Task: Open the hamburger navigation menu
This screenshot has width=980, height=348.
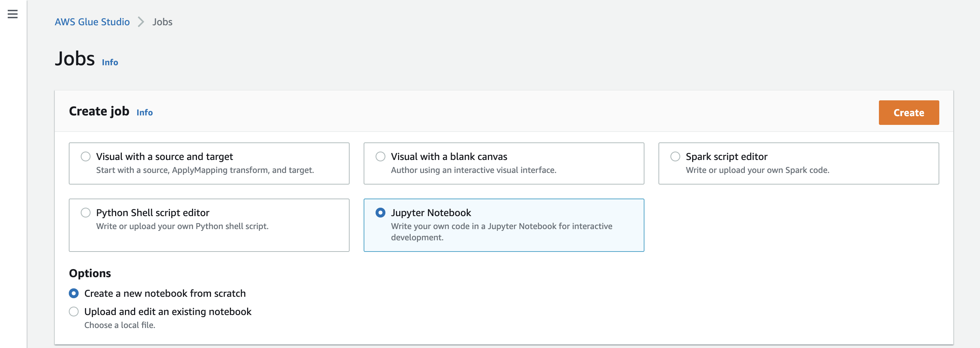Action: [13, 14]
